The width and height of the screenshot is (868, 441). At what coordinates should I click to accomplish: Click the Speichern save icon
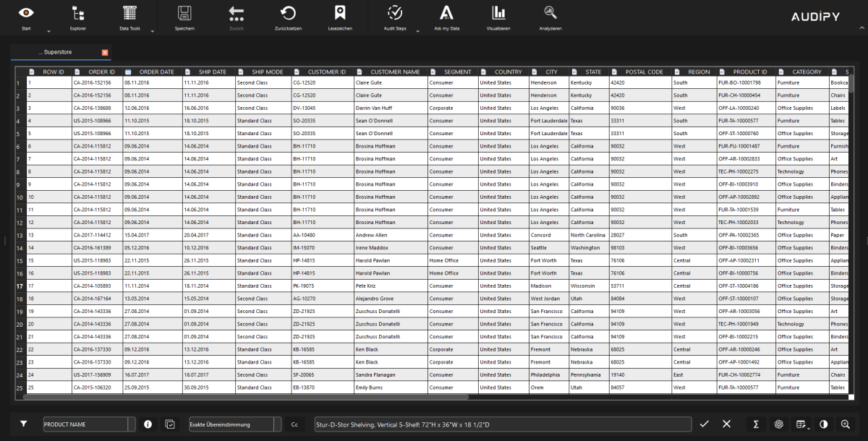[x=184, y=13]
